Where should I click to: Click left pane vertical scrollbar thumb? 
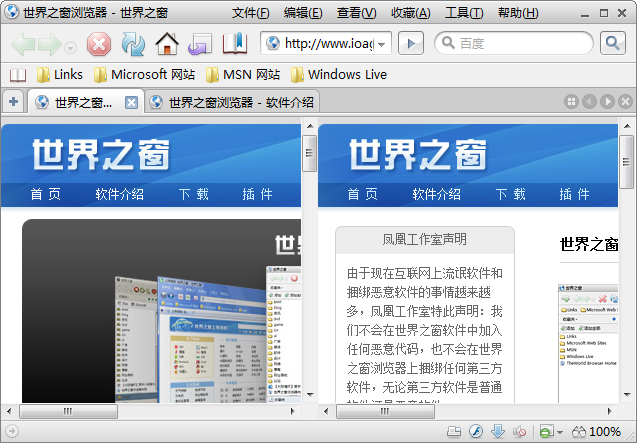pos(309,153)
